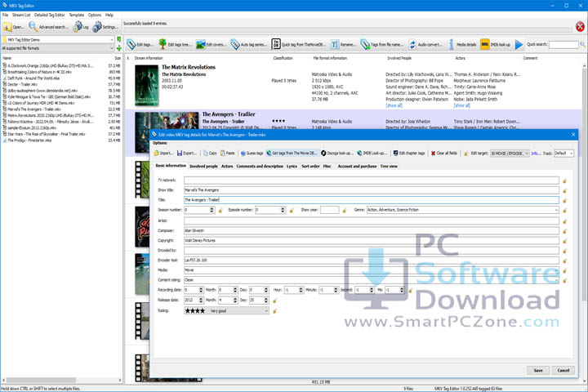The width and height of the screenshot is (588, 392).
Task: Switch to the Involved people tab
Action: pos(203,166)
